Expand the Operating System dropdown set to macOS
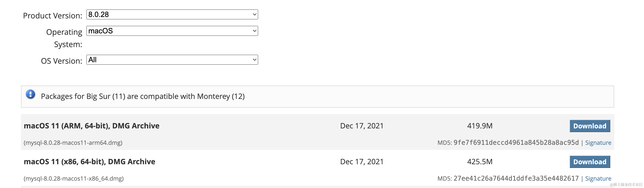The width and height of the screenshot is (644, 188). click(172, 31)
